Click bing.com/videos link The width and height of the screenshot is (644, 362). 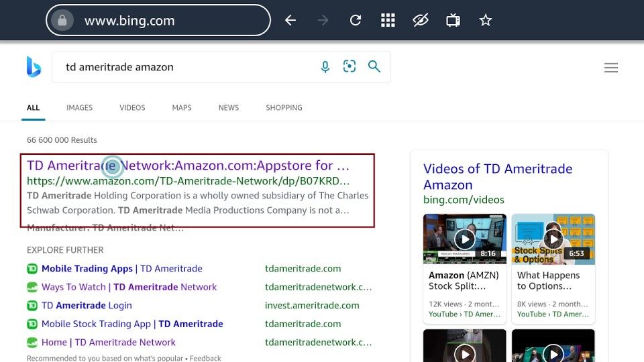tap(464, 200)
